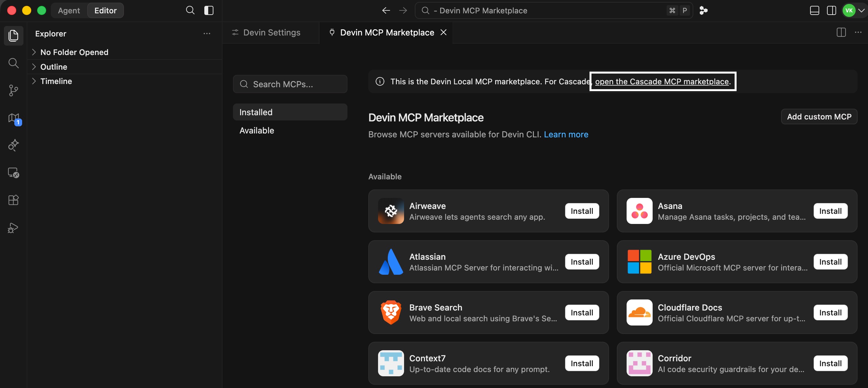Install the Corridor MCP
Viewport: 868px width, 388px height.
(830, 363)
